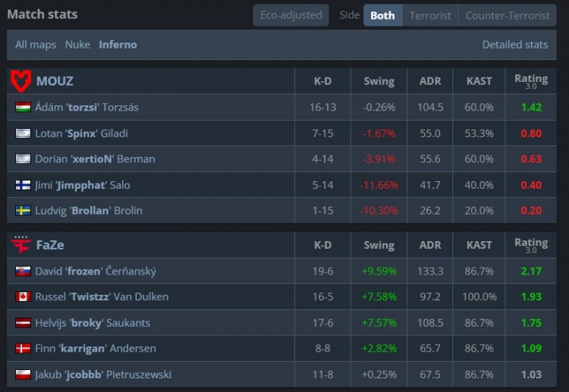Switch side filter to Counter-Terrorist
Screen dimensions: 569x392
coord(508,15)
